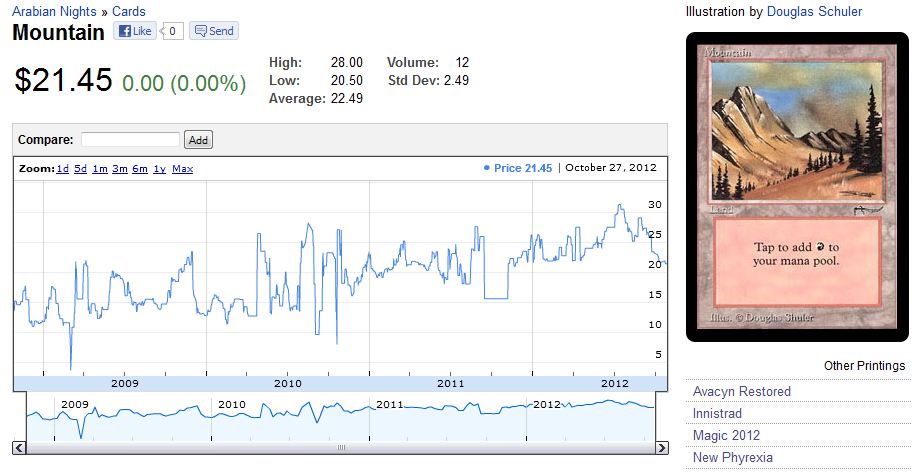Open illustrator Douglas Schuler's page
Viewport: 919px width, 474px height.
[x=814, y=12]
